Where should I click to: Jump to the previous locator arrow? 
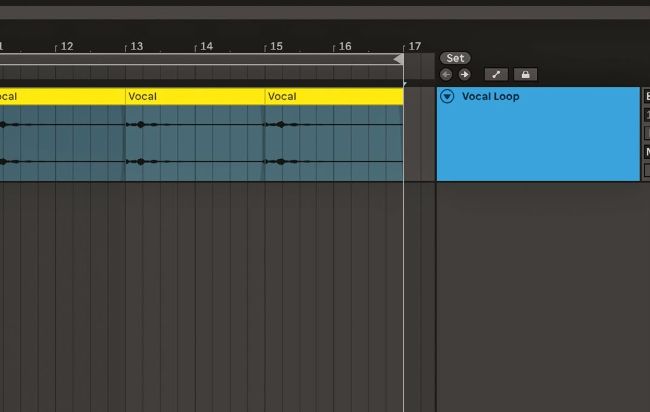point(446,74)
